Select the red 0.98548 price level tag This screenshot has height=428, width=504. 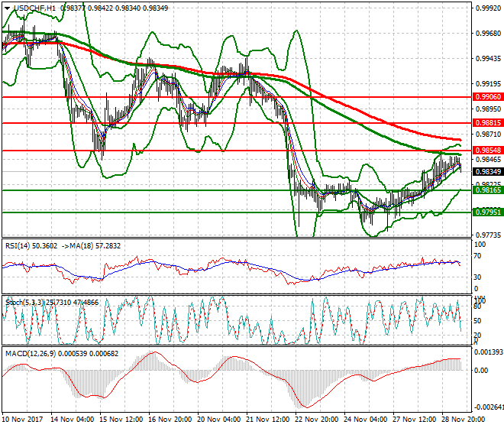[486, 151]
